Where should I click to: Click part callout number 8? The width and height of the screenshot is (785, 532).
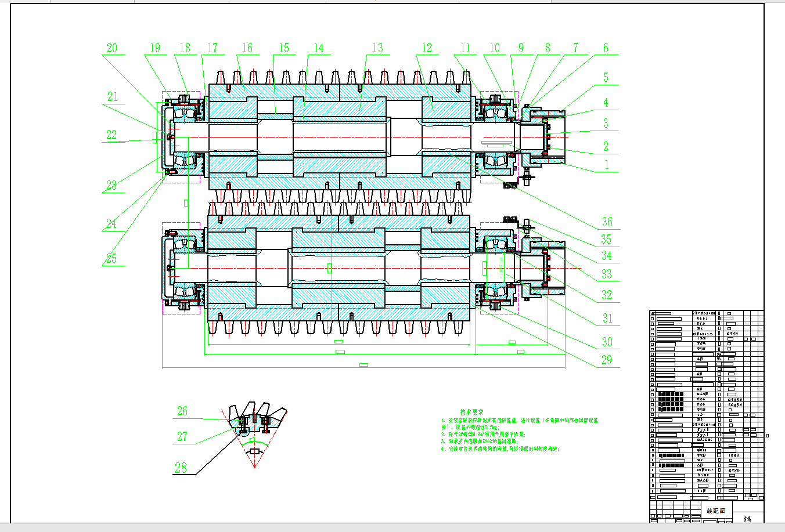(x=548, y=48)
